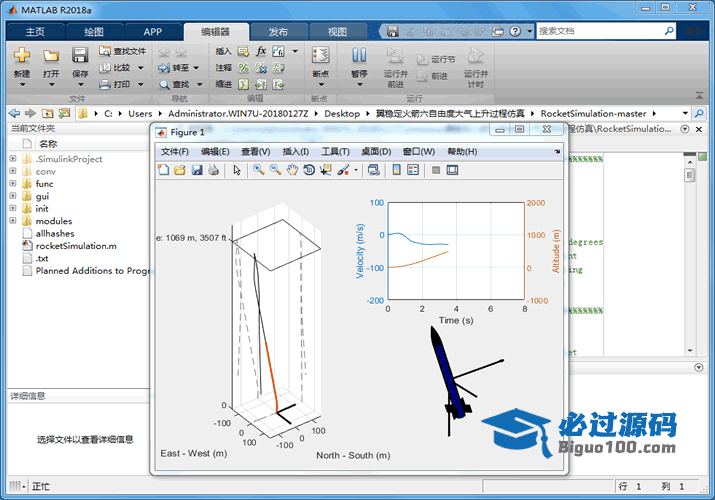
Task: Click Figure 1 New Figure icon
Action: pyautogui.click(x=163, y=170)
